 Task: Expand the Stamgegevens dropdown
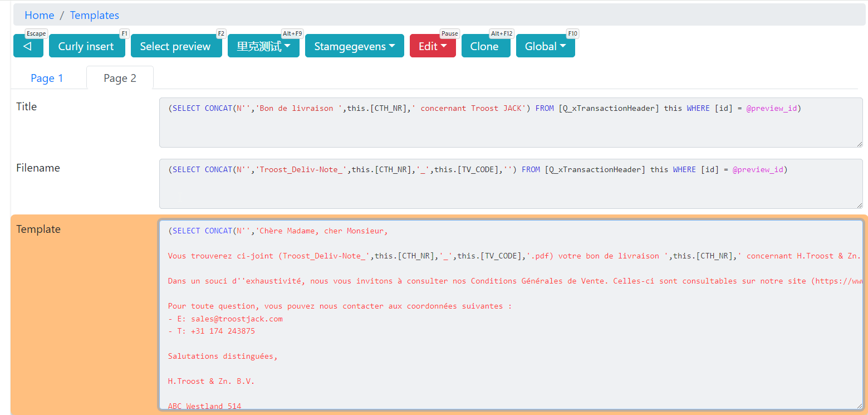click(x=355, y=46)
